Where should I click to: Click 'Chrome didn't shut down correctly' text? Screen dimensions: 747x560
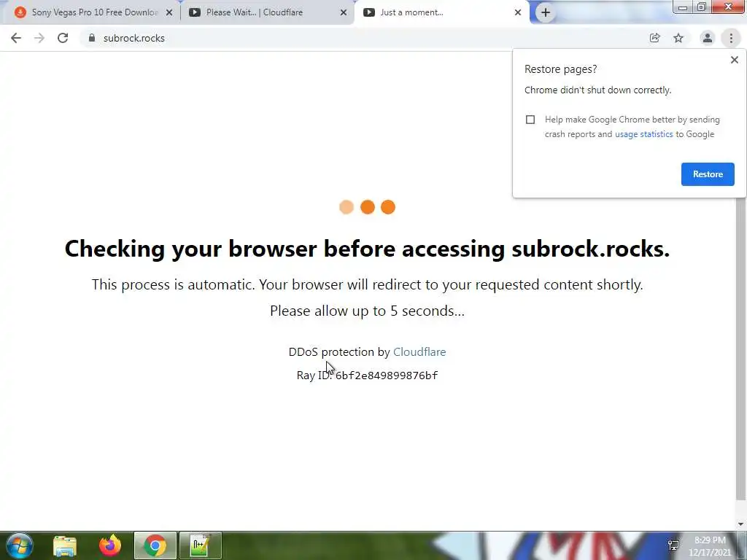(598, 90)
